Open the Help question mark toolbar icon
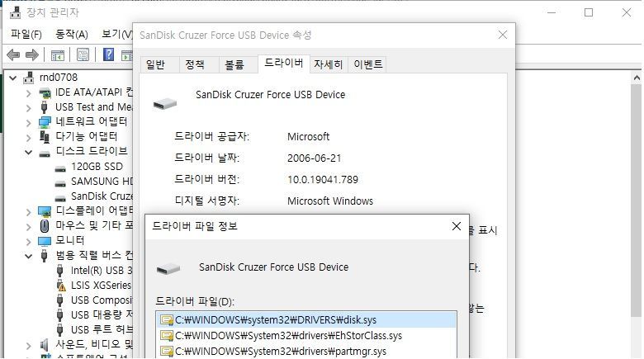Viewport: 644px width, 359px height. 108,54
